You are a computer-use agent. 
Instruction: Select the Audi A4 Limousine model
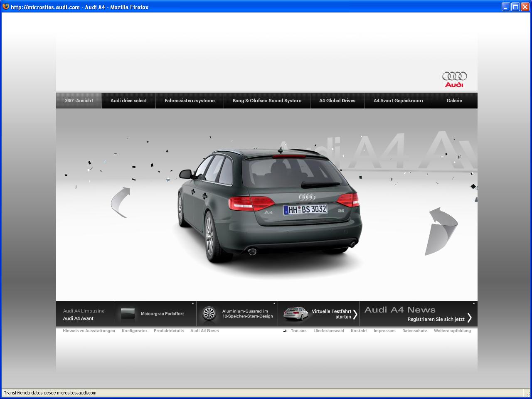[x=84, y=311]
